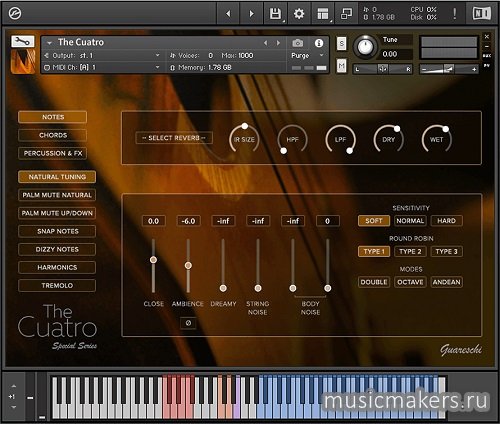500x424 pixels.
Task: Click the ambience phase invert icon
Action: tap(188, 323)
